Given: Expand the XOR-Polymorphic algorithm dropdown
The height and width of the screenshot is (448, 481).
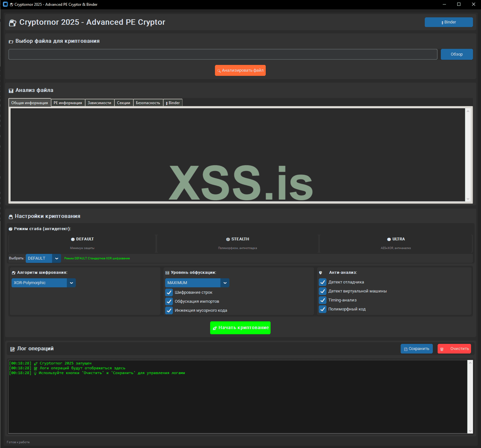Looking at the screenshot, I should (x=71, y=283).
